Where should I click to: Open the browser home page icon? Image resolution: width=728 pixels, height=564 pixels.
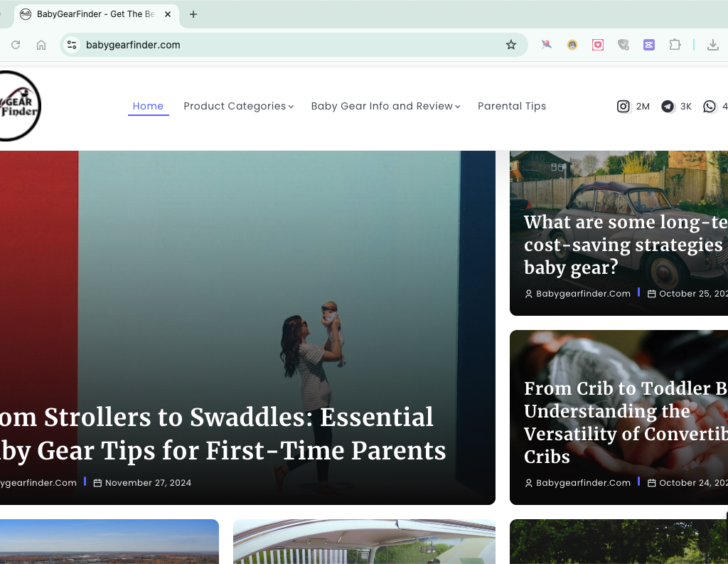pyautogui.click(x=41, y=44)
